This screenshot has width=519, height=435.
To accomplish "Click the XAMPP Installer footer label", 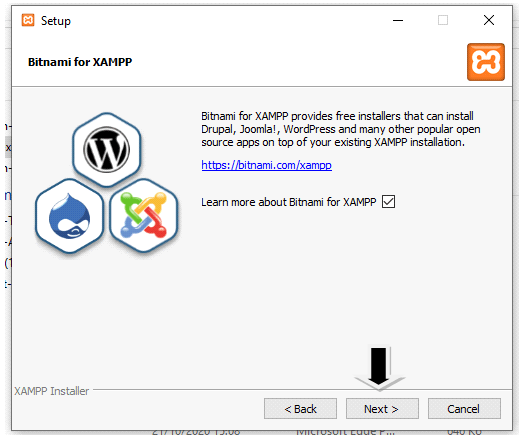I will (x=52, y=391).
